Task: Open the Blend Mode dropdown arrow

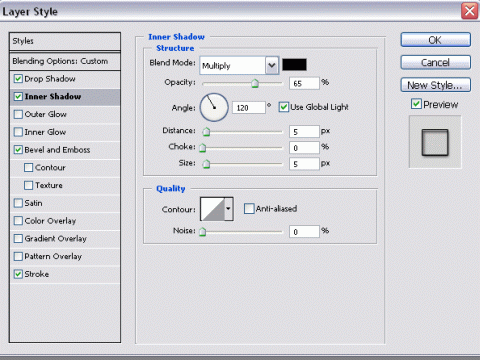Action: click(x=272, y=65)
